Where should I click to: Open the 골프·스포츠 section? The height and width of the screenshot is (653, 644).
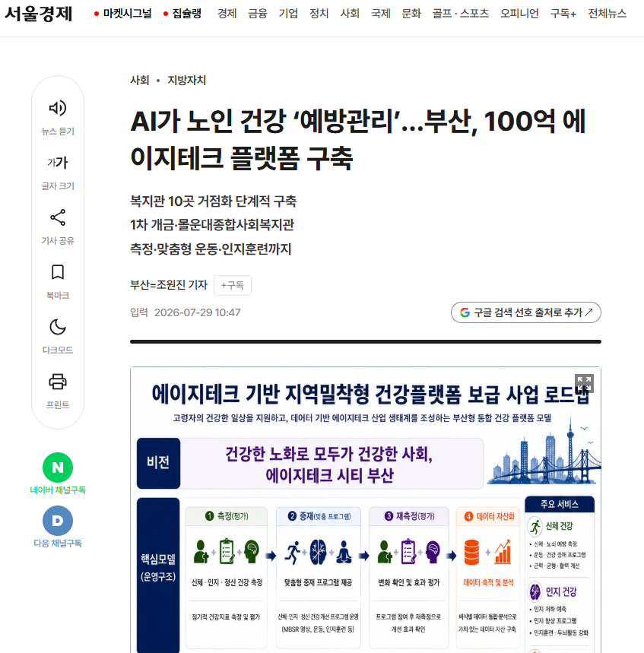460,14
